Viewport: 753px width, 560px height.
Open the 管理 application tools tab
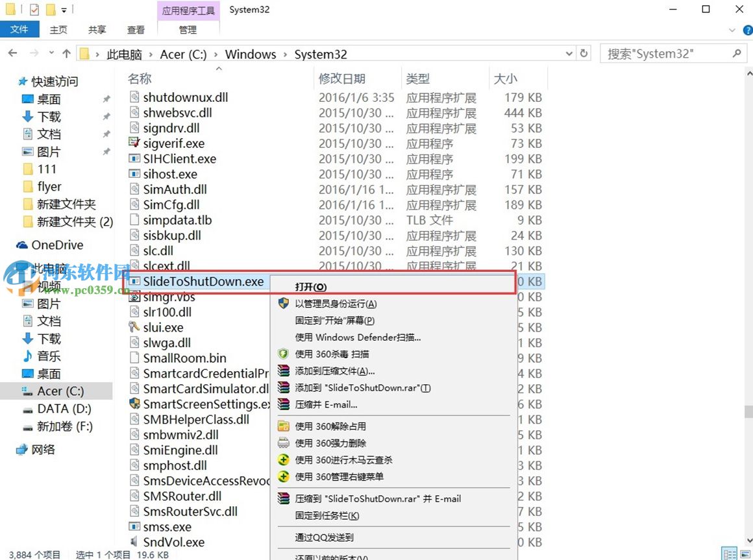pos(188,29)
